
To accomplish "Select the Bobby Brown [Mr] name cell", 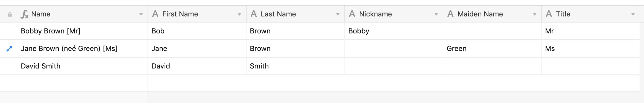I will [74, 31].
